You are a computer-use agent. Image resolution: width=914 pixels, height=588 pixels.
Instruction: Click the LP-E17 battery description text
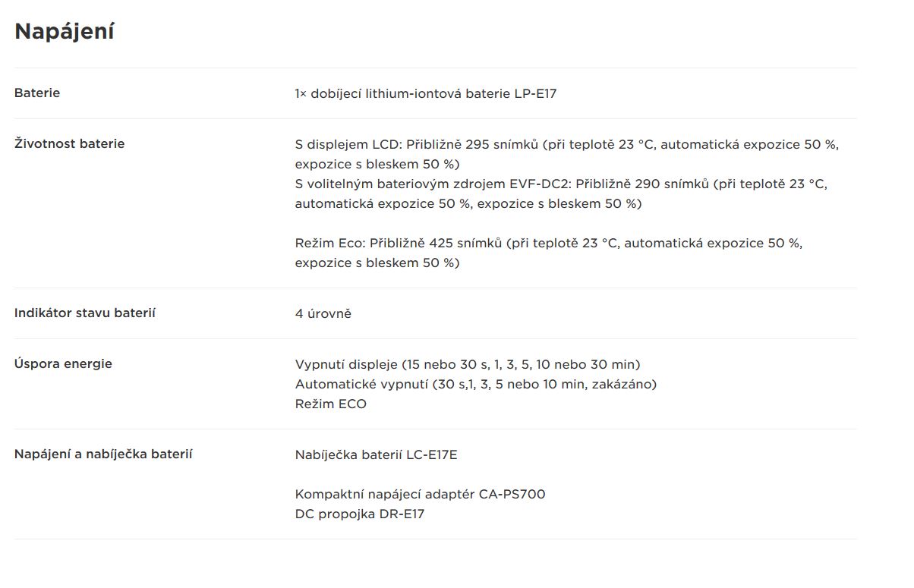427,94
